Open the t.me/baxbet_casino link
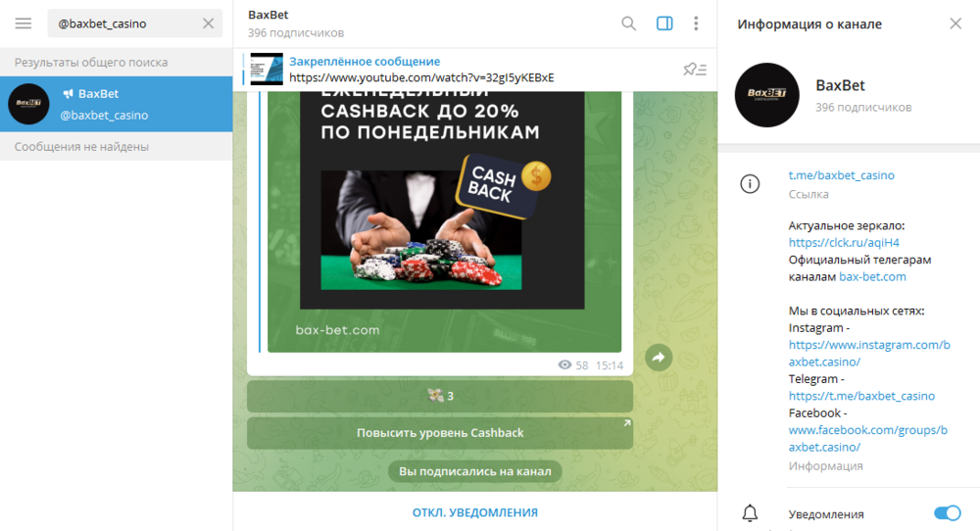Viewport: 980px width, 531px height. coord(841,175)
